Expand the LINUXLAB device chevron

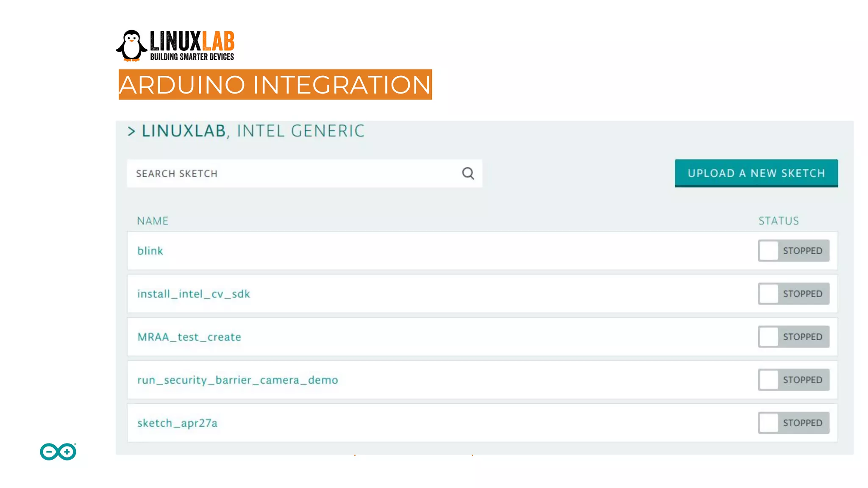click(x=131, y=131)
